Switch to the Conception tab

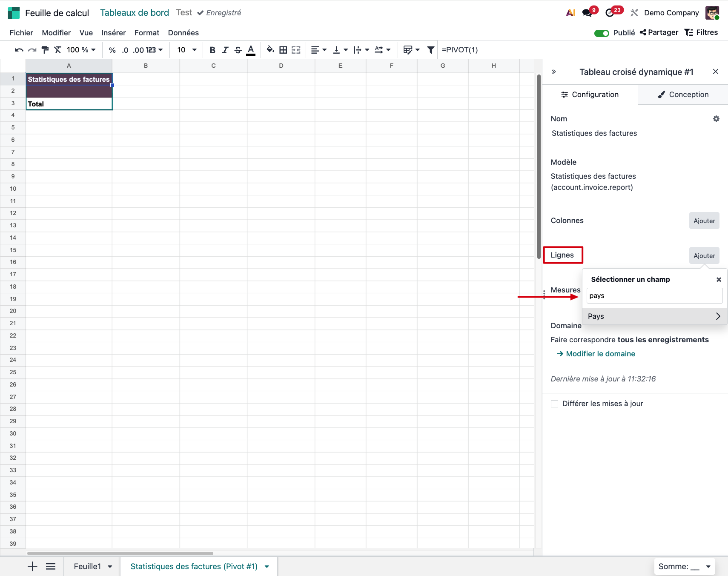(683, 95)
